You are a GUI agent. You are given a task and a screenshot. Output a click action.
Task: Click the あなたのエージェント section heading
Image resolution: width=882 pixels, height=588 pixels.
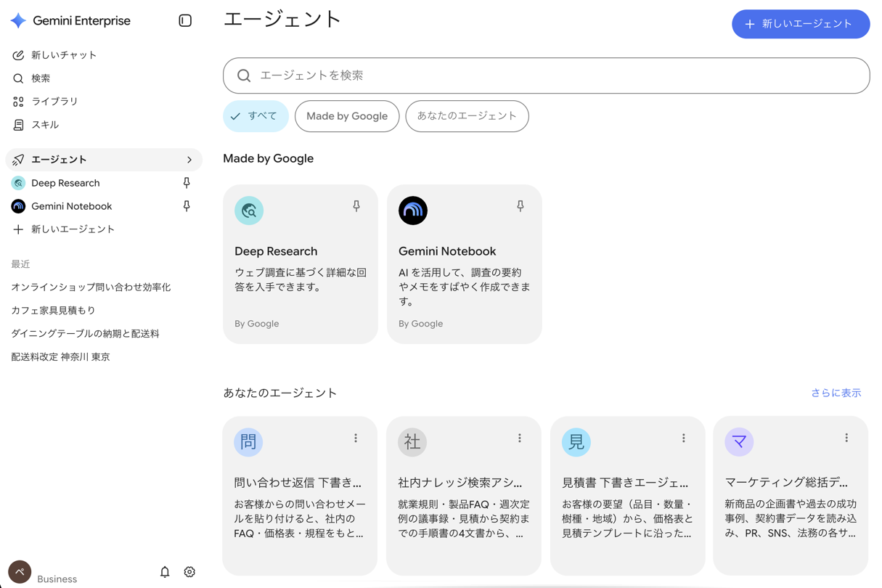click(x=280, y=393)
